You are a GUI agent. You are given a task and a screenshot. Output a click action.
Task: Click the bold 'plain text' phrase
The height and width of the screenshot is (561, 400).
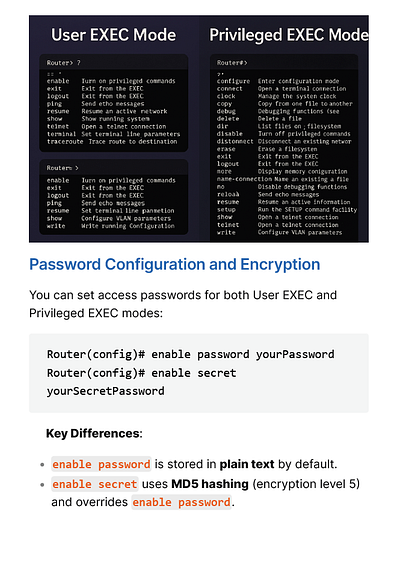point(247,464)
